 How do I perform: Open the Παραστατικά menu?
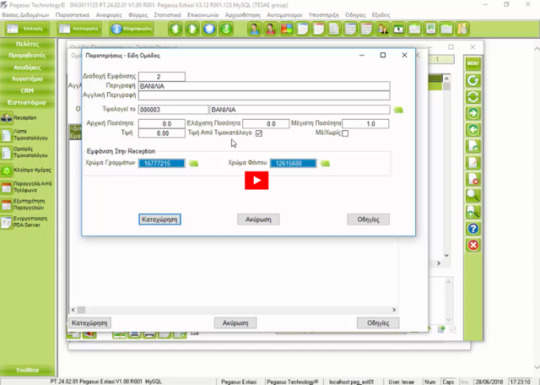72,15
